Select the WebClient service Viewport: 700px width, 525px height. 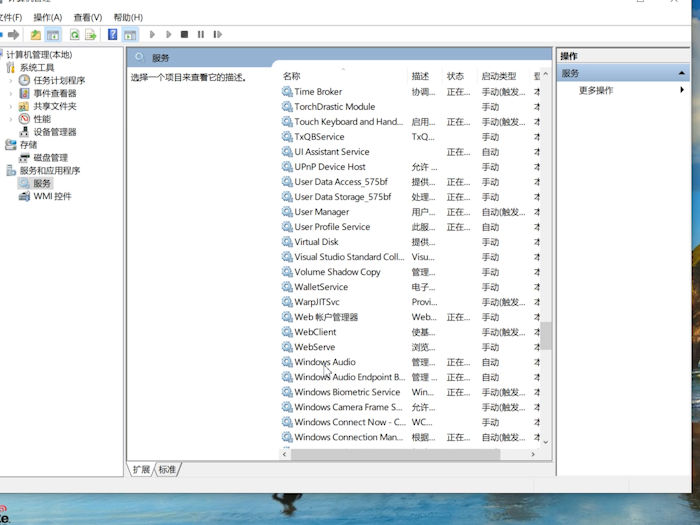coord(410,332)
